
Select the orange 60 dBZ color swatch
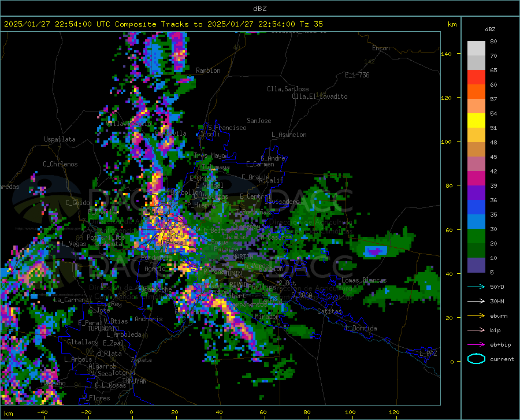pyautogui.click(x=476, y=91)
